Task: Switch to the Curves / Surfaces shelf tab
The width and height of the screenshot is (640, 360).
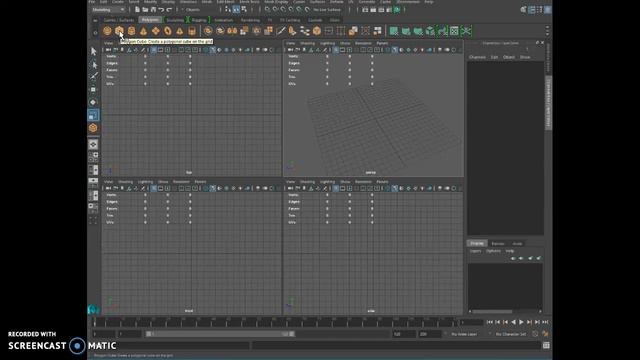Action: point(118,20)
